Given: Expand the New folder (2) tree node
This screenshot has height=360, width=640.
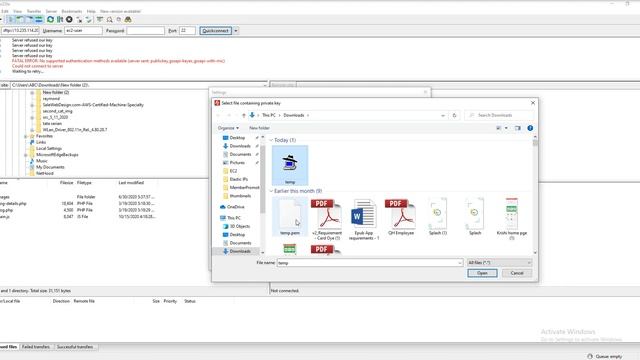Looking at the screenshot, I should [x=32, y=93].
